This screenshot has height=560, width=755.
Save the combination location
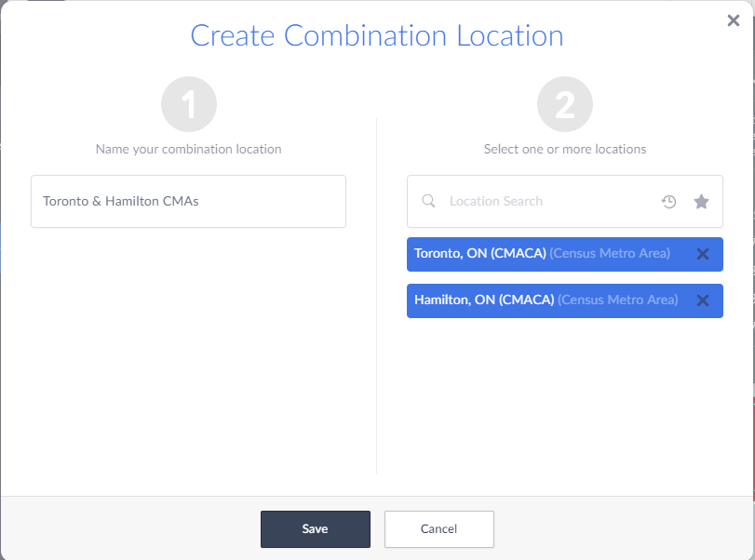click(315, 528)
